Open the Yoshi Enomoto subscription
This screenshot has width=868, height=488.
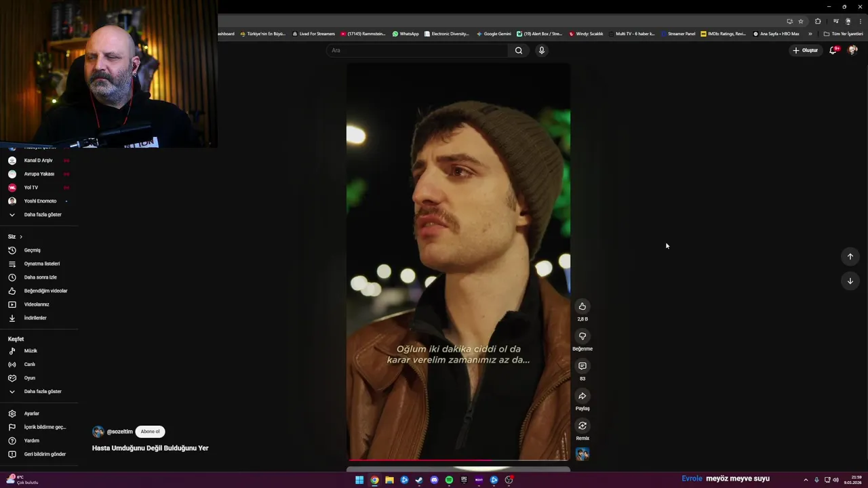(39, 201)
